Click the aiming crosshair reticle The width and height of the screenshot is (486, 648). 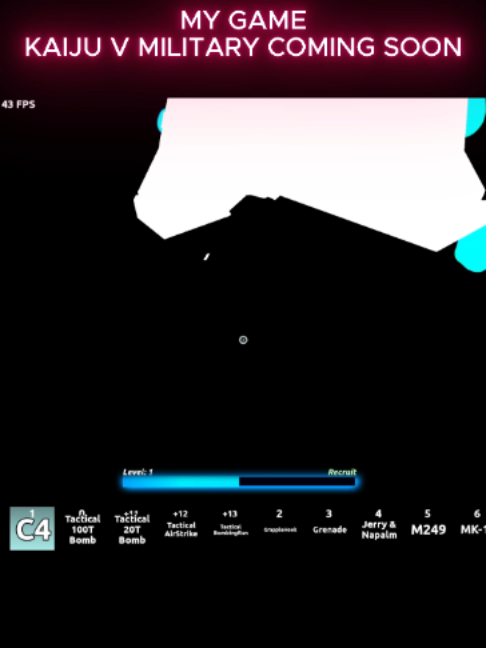tap(243, 340)
